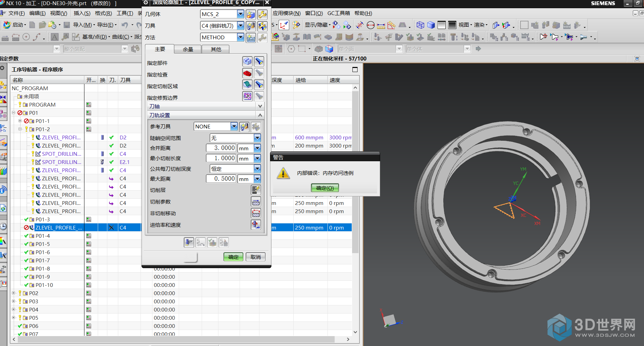The height and width of the screenshot is (346, 644).
Task: Toggle P01-3 row checkbox icon
Action: [89, 219]
